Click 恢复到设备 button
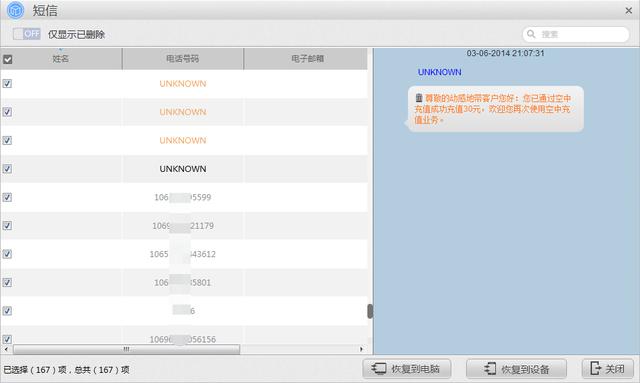Image resolution: width=640 pixels, height=383 pixels. [x=516, y=369]
